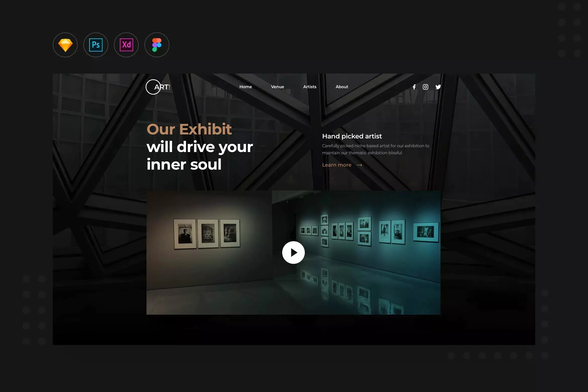This screenshot has width=588, height=392.
Task: Open the Twitter bird icon
Action: click(438, 87)
